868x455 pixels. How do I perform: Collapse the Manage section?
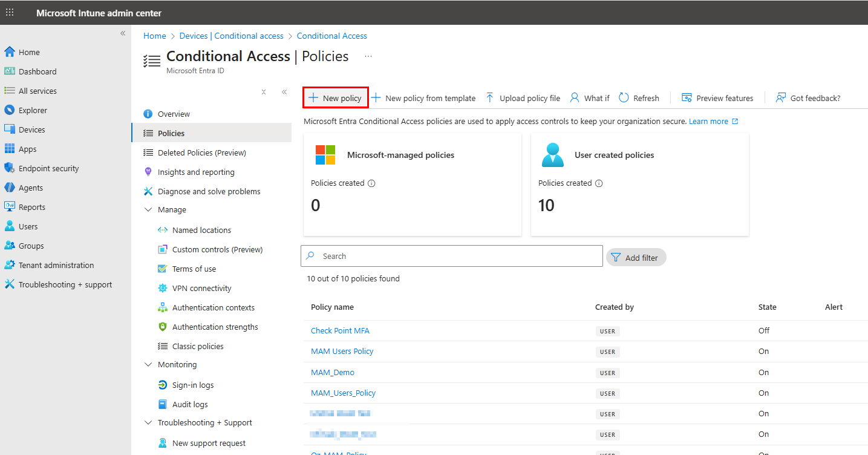(149, 209)
